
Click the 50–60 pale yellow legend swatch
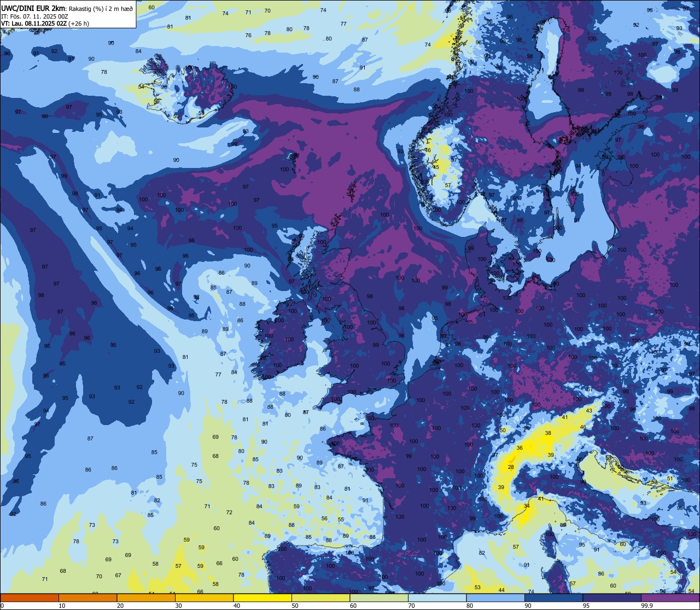pyautogui.click(x=320, y=598)
